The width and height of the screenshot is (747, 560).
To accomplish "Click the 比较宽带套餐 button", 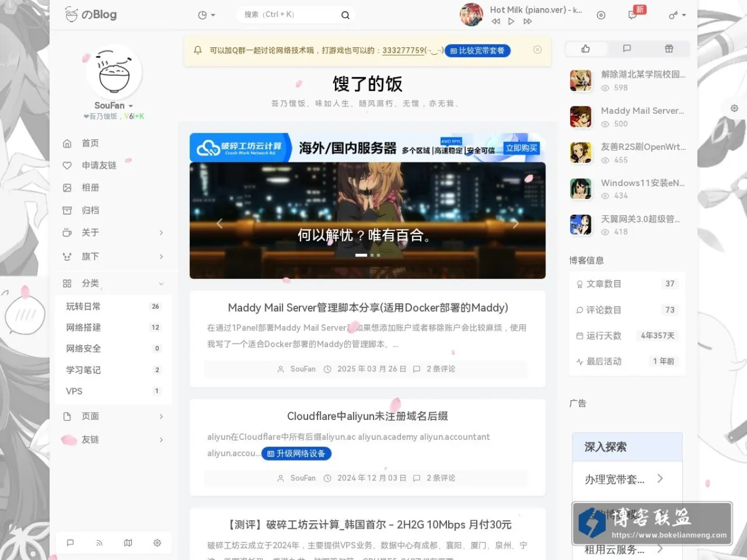I will [477, 50].
